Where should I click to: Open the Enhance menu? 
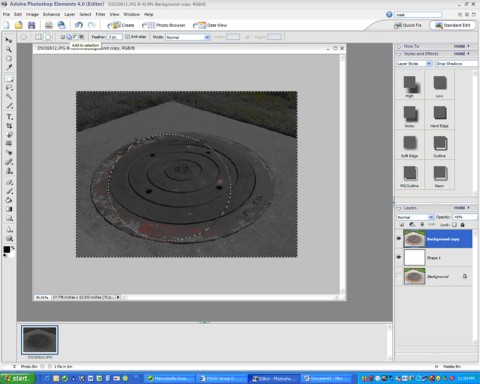coord(51,14)
